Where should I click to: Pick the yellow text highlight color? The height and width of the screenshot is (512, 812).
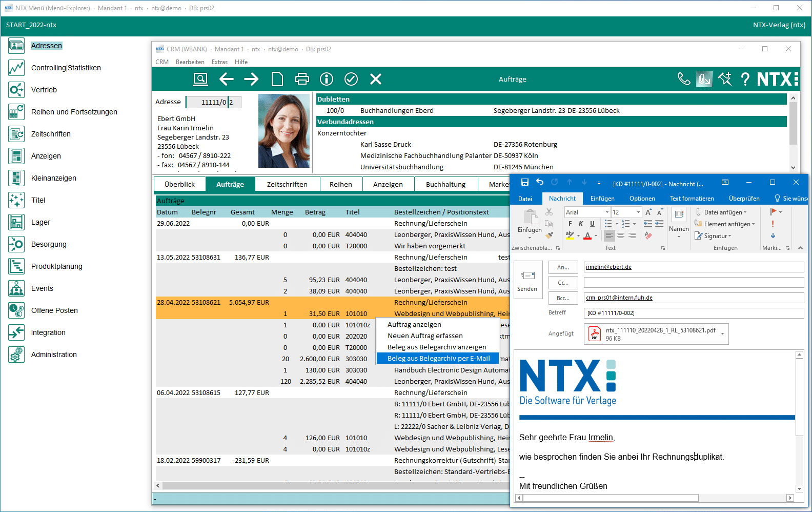(570, 235)
